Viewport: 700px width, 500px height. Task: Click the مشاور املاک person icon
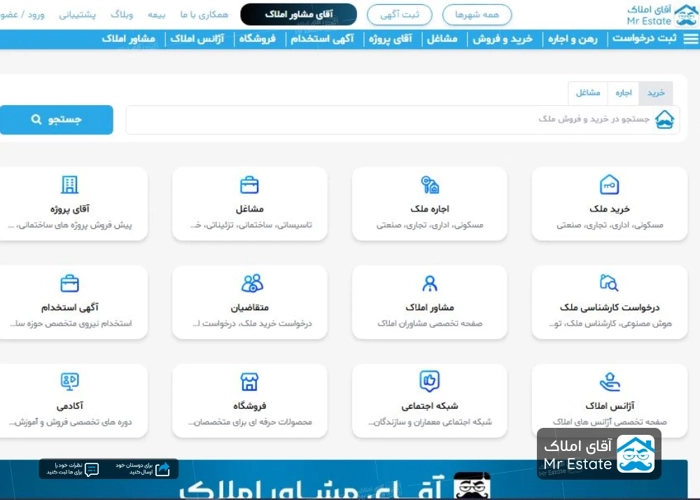pyautogui.click(x=429, y=283)
